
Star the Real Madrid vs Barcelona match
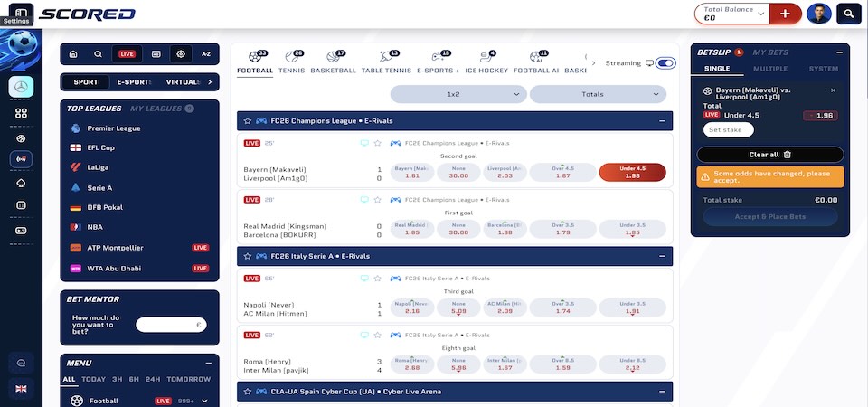378,199
